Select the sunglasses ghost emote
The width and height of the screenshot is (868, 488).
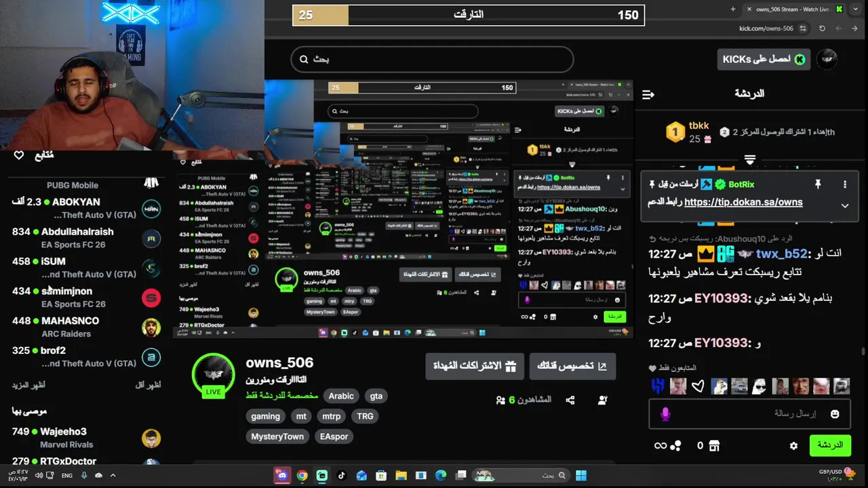(x=759, y=386)
